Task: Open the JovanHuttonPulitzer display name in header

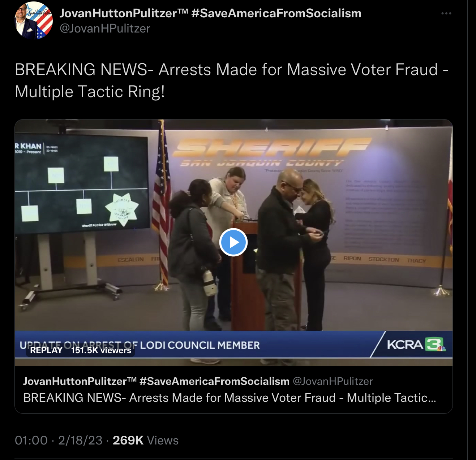Action: click(124, 13)
